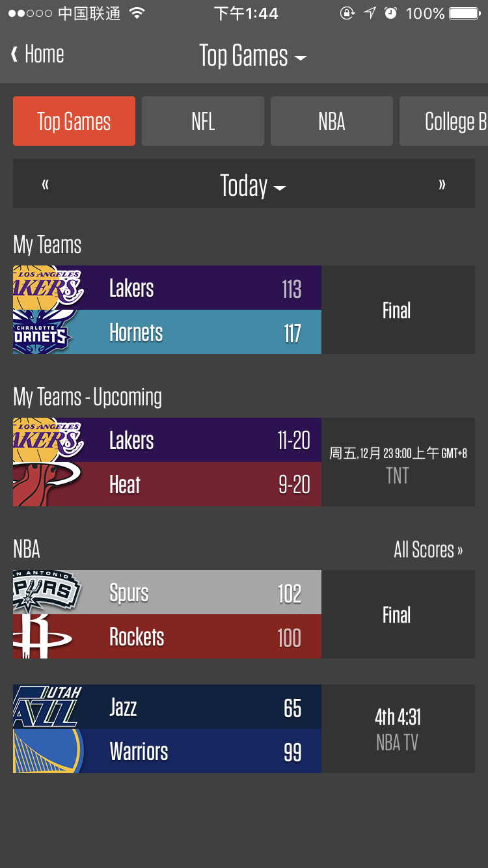
Task: Go back to Home
Action: pos(38,55)
